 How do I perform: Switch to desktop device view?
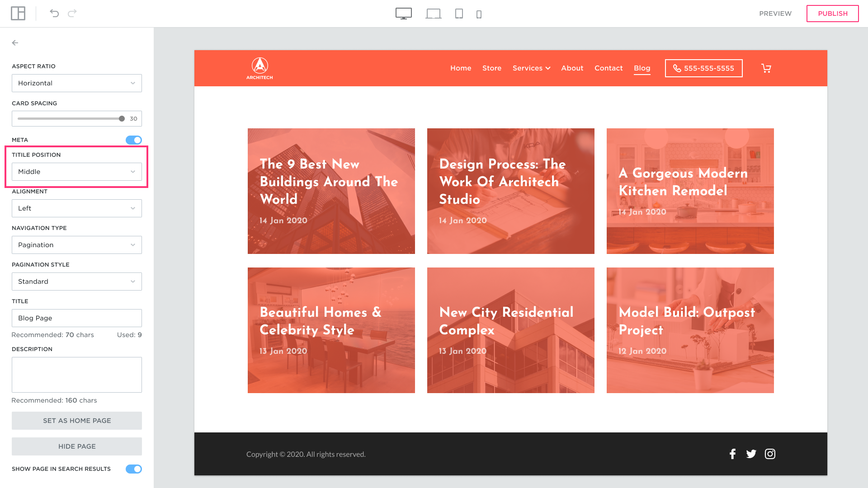click(x=403, y=14)
